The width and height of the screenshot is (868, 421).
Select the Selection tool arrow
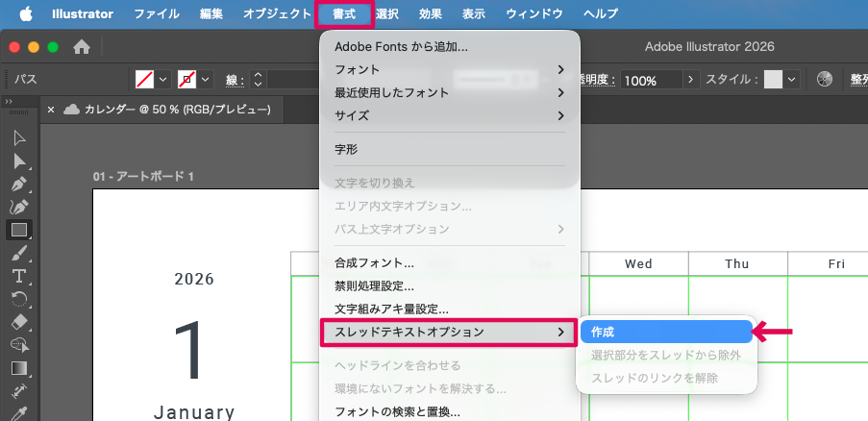[x=19, y=137]
